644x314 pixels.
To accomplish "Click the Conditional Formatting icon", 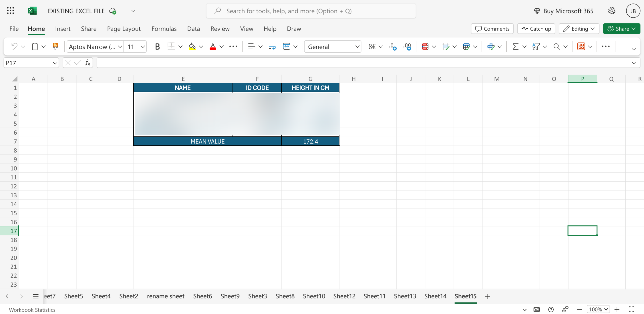I will 425,47.
